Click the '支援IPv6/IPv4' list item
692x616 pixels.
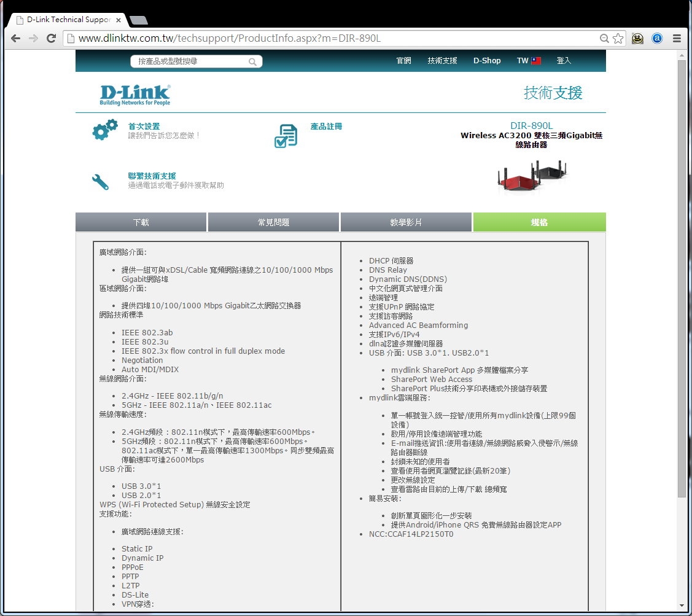394,334
